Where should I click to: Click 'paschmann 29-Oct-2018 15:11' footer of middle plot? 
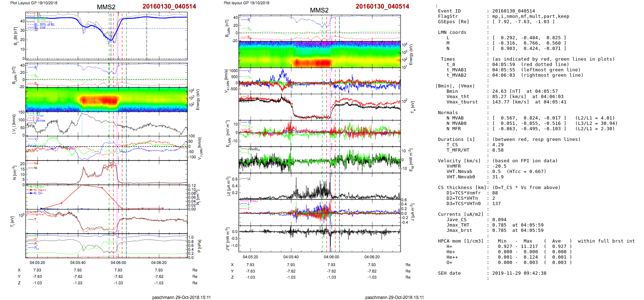(x=394, y=297)
